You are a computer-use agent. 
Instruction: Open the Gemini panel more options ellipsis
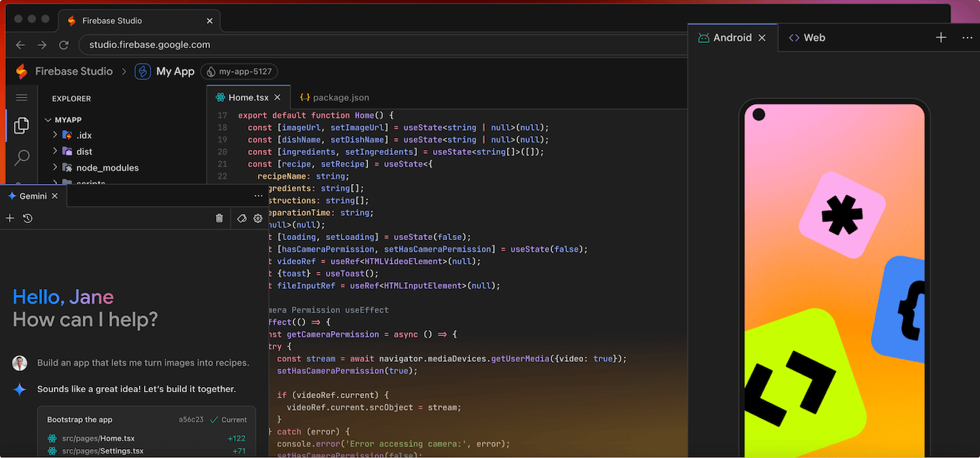[258, 196]
